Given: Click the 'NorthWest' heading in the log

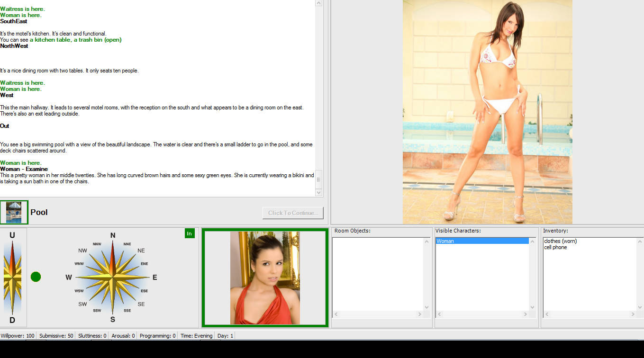Looking at the screenshot, I should 14,46.
